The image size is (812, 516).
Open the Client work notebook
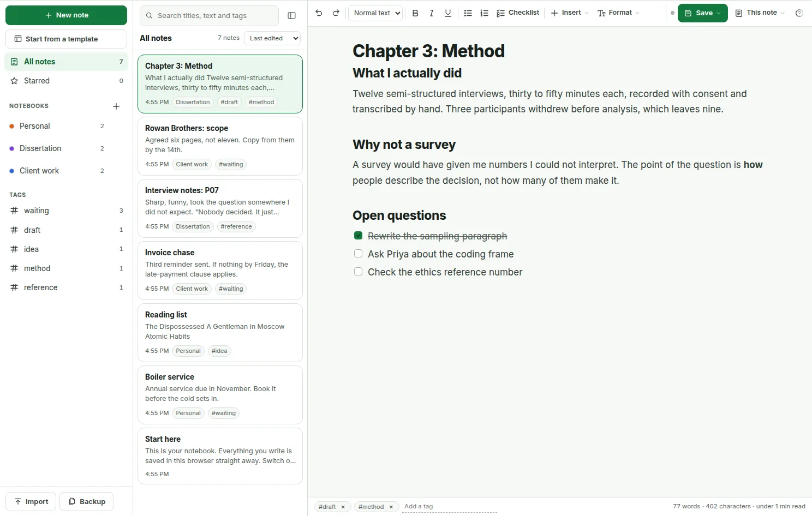pos(57,171)
